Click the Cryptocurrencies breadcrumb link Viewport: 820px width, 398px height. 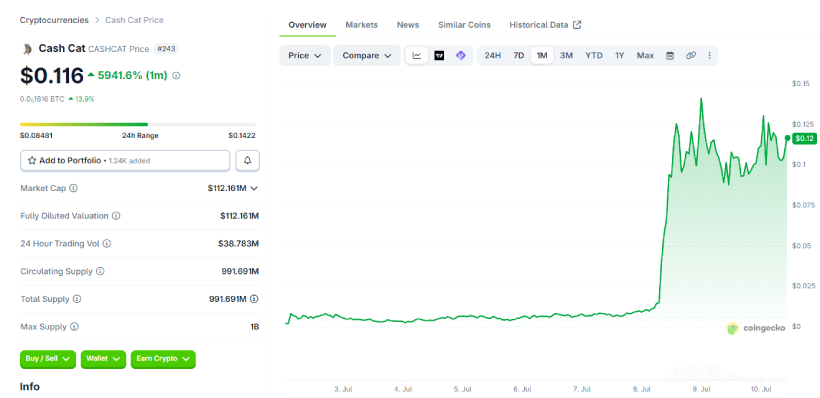coord(54,20)
